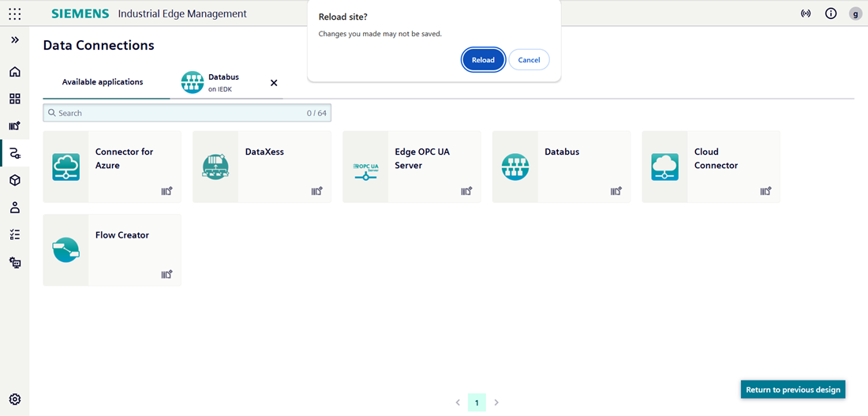Open the checklist tasks sidebar icon
868x416 pixels.
tap(15, 235)
